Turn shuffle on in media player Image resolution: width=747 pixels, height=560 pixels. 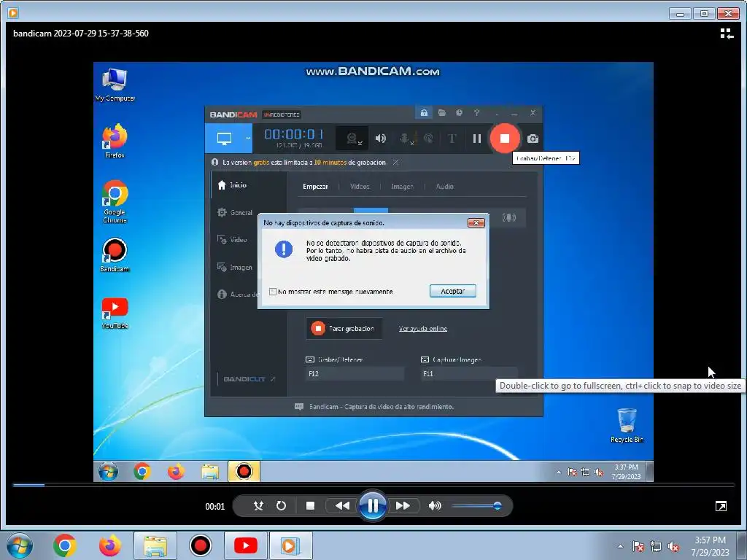pyautogui.click(x=258, y=506)
